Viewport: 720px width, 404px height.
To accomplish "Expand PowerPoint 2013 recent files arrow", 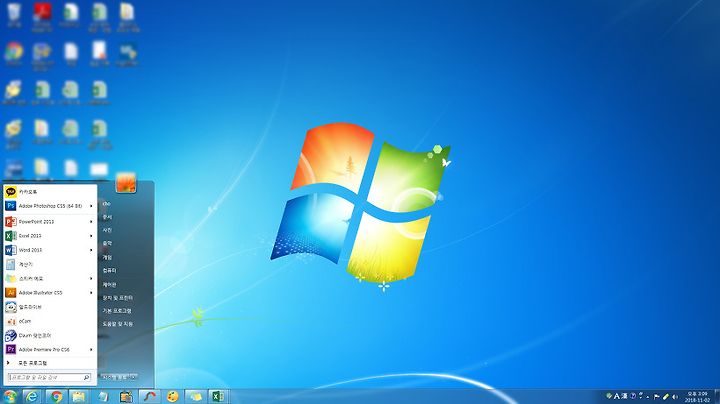I will (x=91, y=222).
